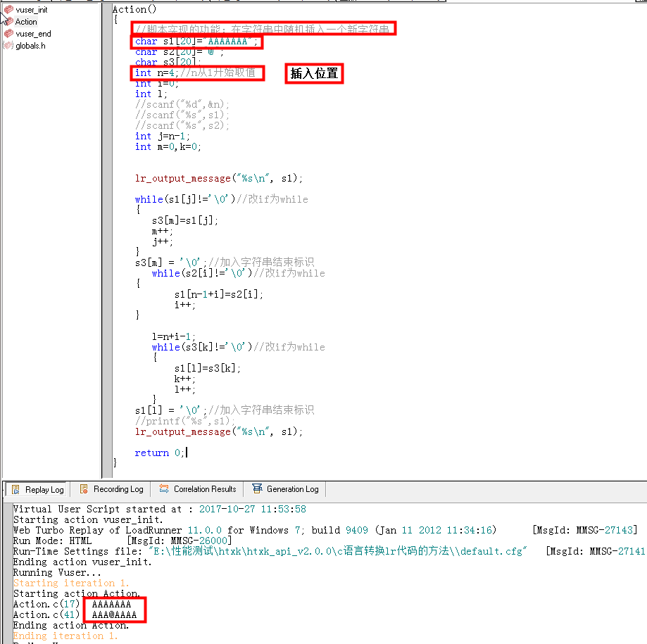Screen dimensions: 647x644
Task: Click the 'int m=0,k=0;' code line
Action: (x=168, y=146)
